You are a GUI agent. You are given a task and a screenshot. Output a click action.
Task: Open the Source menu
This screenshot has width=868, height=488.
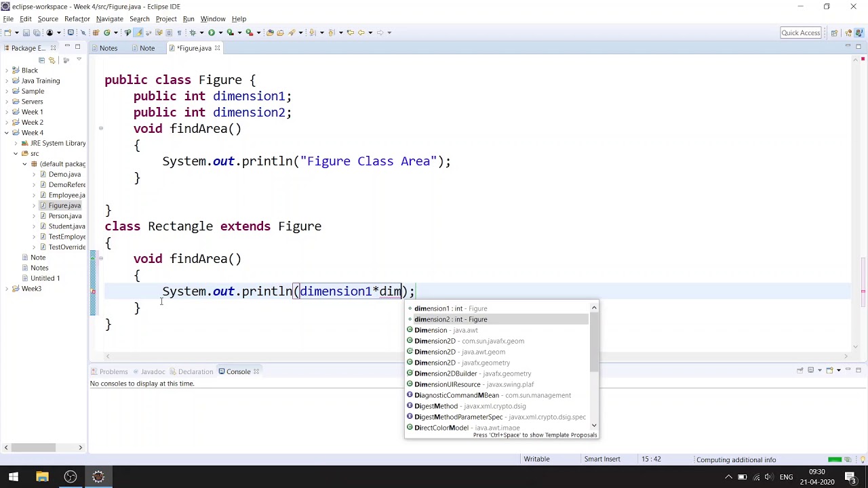click(47, 19)
